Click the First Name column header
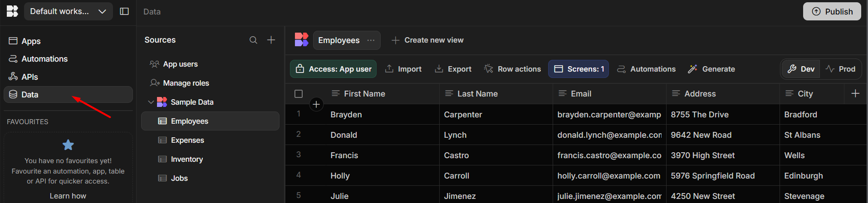This screenshot has height=203, width=868. point(383,94)
